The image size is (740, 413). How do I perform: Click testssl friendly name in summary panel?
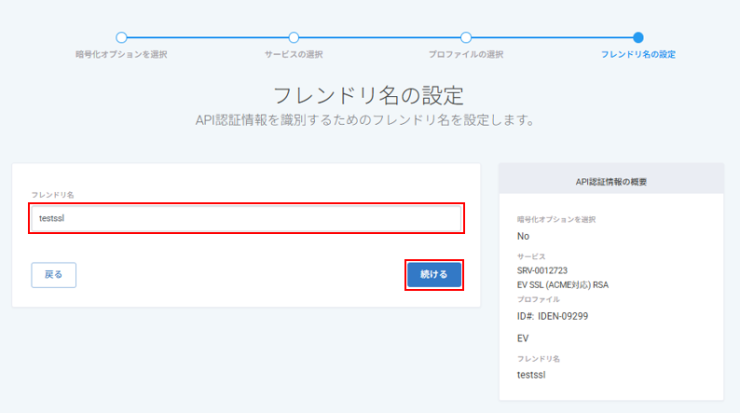(x=531, y=375)
